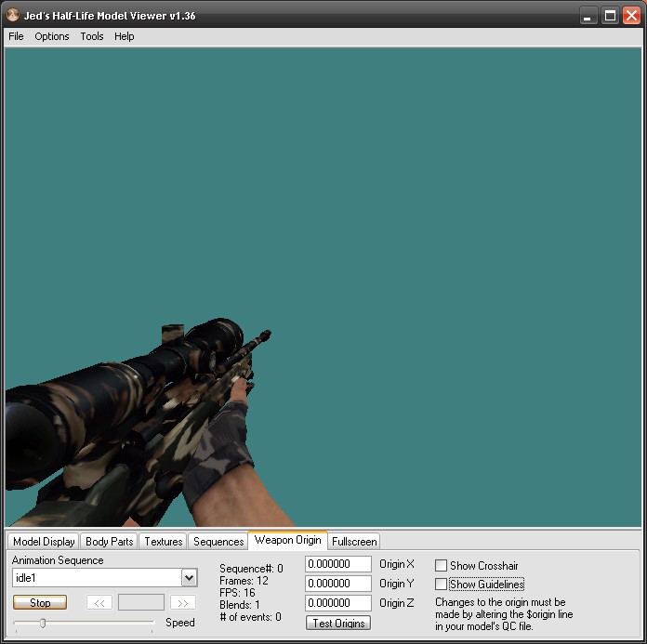Image resolution: width=647 pixels, height=644 pixels.
Task: Switch to the Body Parts tab
Action: tap(110, 541)
